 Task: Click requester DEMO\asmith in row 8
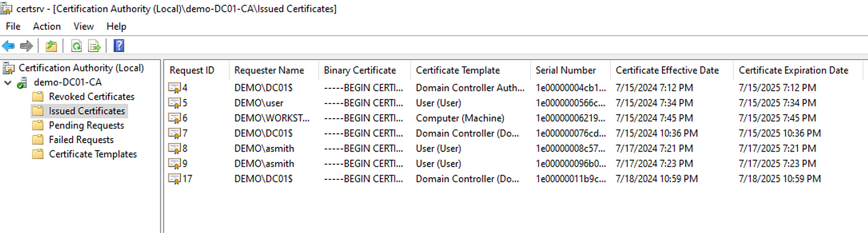tap(264, 148)
